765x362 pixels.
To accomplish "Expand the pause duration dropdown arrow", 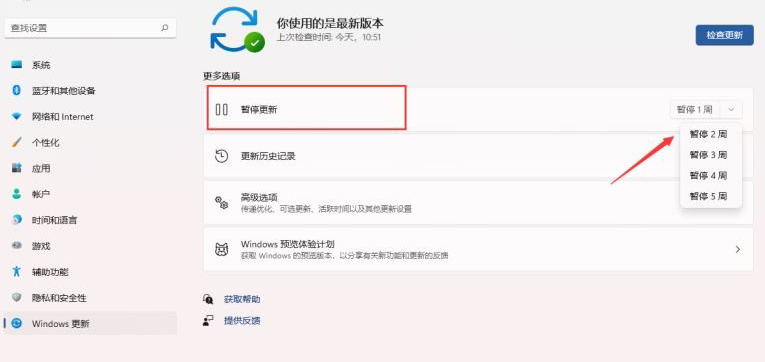I will pos(731,110).
